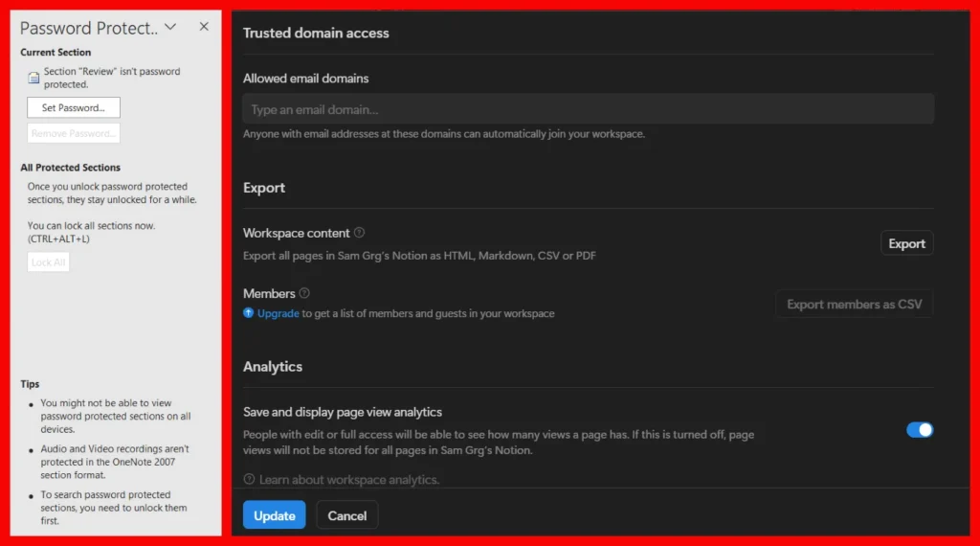Screen dimensions: 980x546
Task: Focus the Allowed email domains field
Action: [x=589, y=109]
